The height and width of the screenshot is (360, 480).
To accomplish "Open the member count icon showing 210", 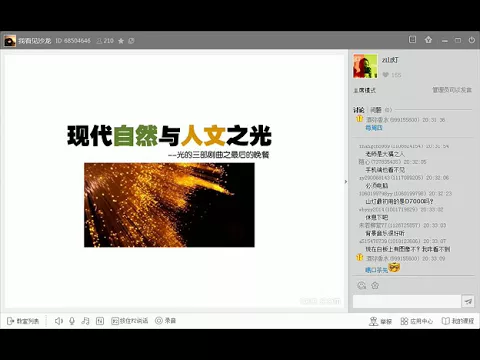I will [105, 41].
